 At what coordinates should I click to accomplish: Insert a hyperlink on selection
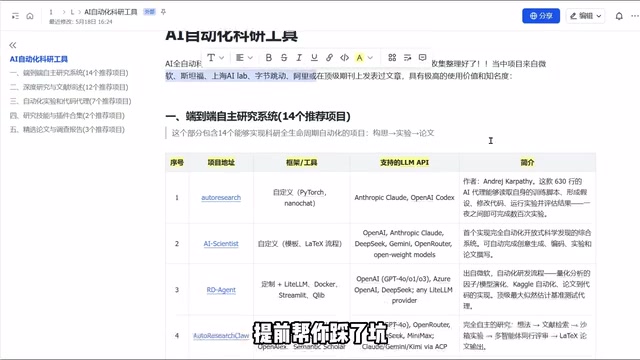[x=329, y=58]
